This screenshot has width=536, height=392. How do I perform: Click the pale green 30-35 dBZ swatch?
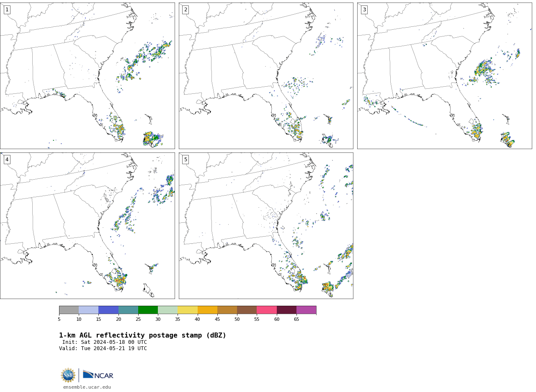point(167,310)
